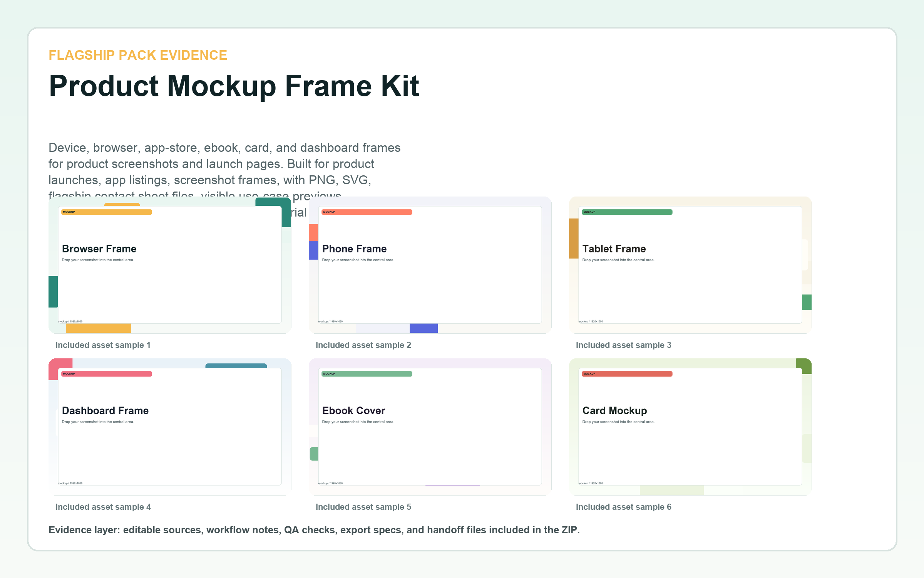Click 'mockup / 1920x1080' in the Card Mockup card
Screen dimensions: 924x578
591,483
